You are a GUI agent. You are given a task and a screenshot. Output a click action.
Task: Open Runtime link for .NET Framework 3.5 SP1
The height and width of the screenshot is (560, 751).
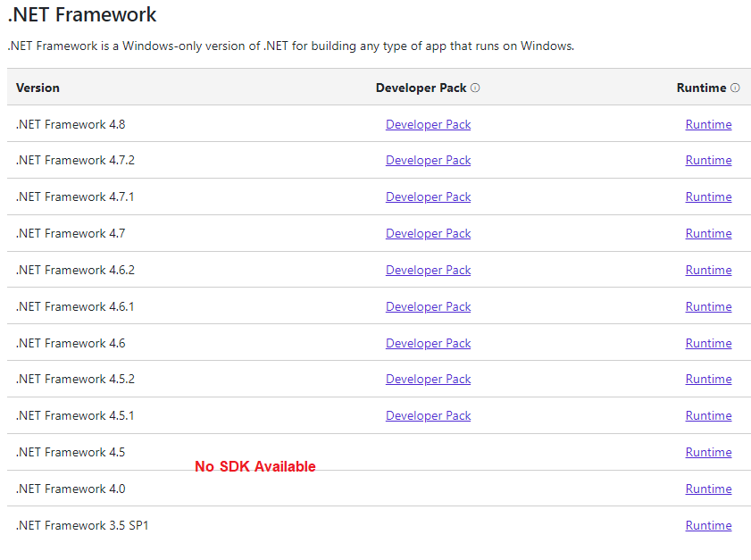pyautogui.click(x=708, y=525)
